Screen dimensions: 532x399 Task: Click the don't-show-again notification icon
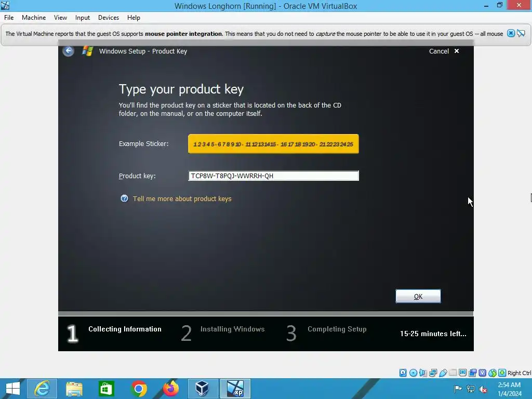point(521,33)
